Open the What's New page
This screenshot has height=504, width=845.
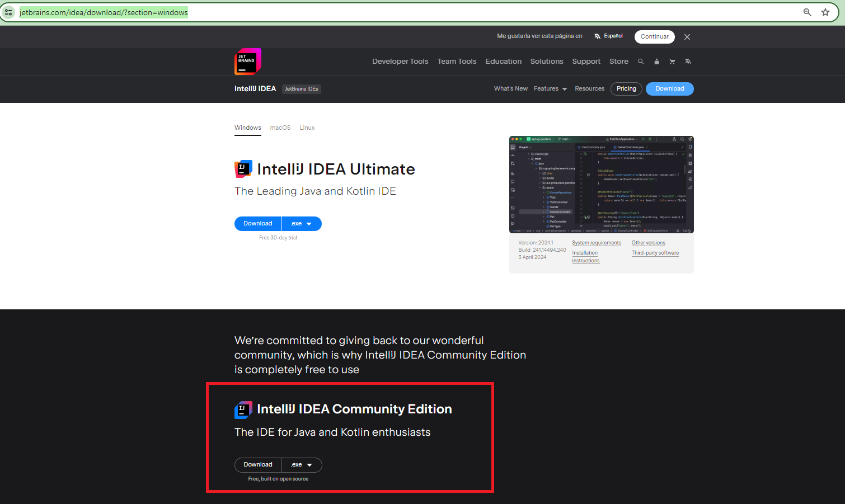pos(511,89)
